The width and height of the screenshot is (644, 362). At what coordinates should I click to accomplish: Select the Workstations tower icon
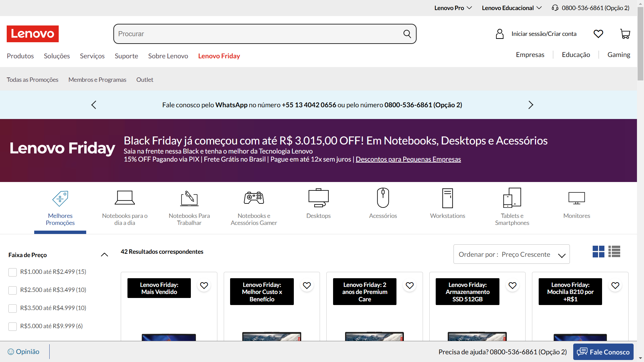(x=448, y=198)
